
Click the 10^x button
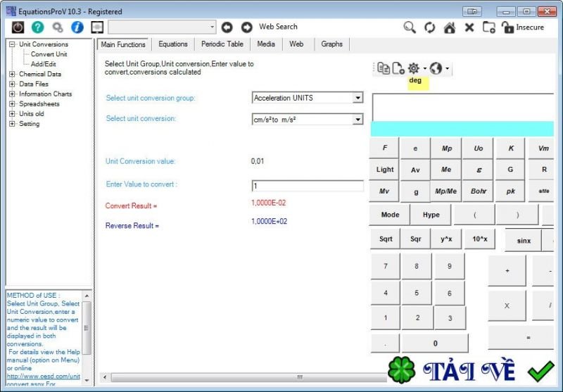coord(480,239)
